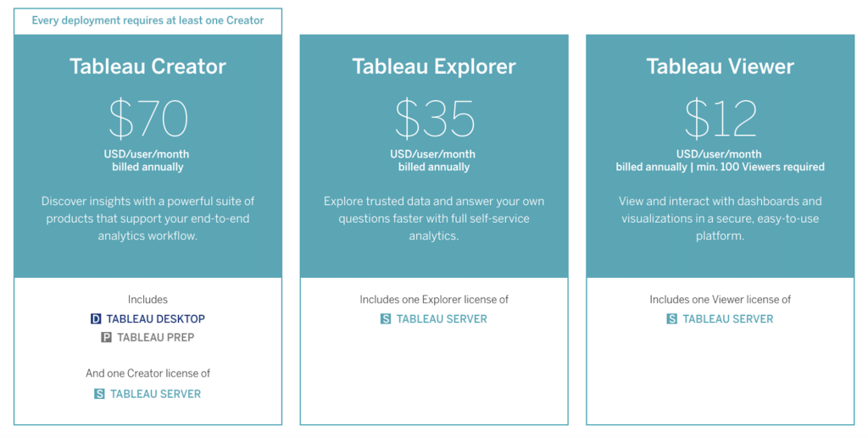The image size is (868, 437).
Task: Open TABLEAU SERVER link under Explorer license
Action: [442, 318]
